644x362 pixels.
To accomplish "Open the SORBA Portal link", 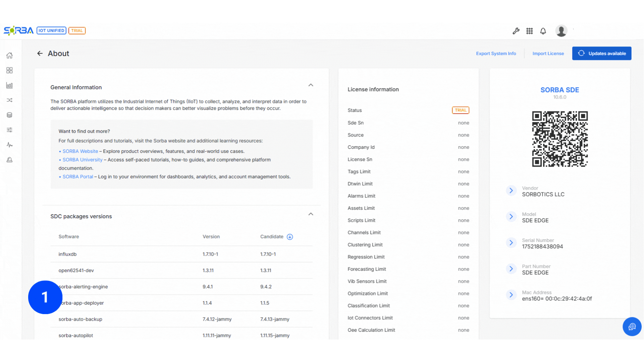I will pos(78,177).
